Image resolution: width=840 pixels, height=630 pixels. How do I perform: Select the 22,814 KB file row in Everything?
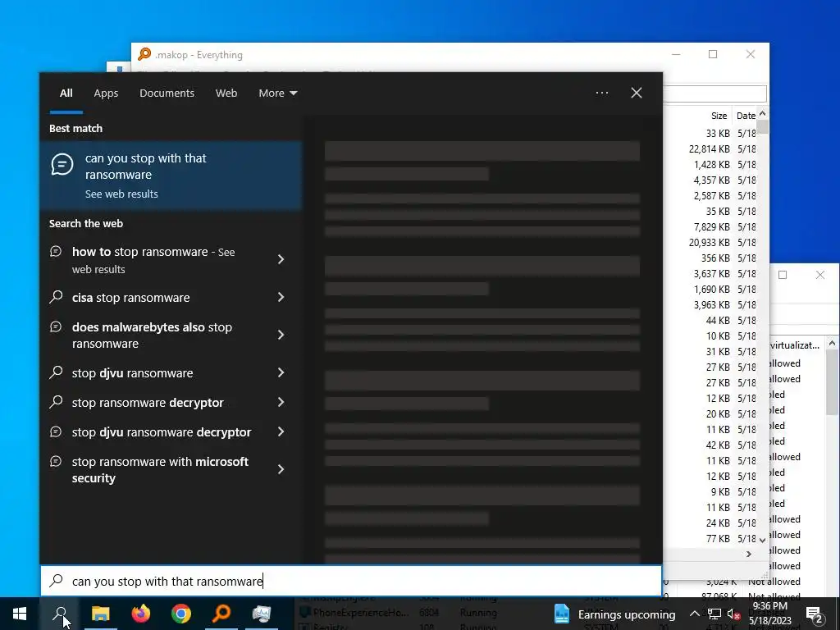pos(710,149)
